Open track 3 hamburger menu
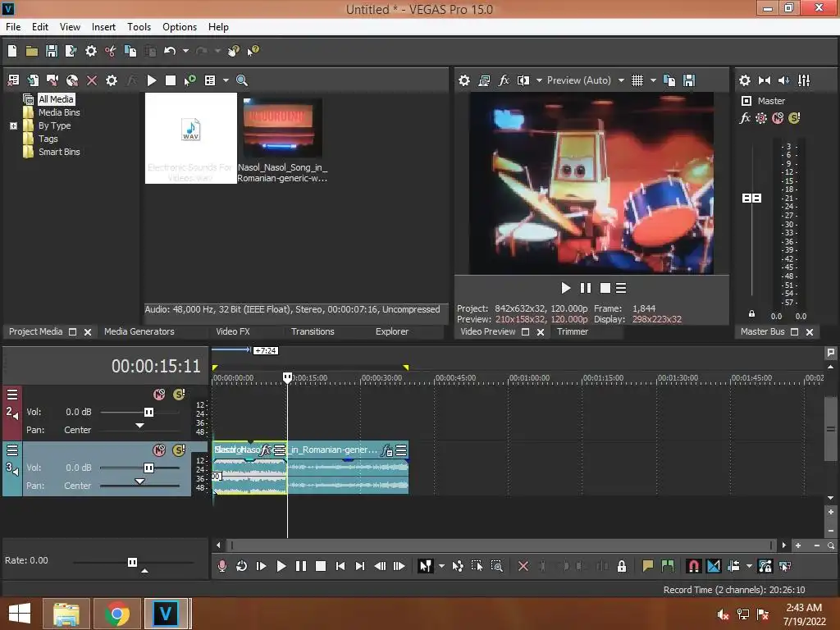The image size is (840, 630). (x=11, y=450)
